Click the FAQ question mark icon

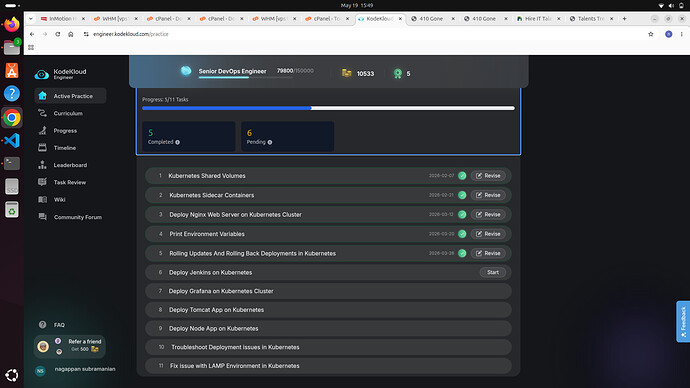pyautogui.click(x=42, y=325)
